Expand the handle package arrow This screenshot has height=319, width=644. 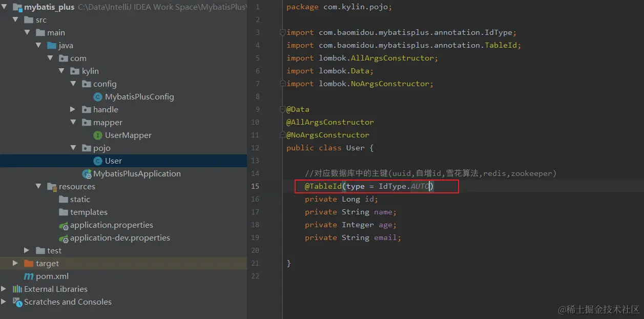(x=73, y=110)
